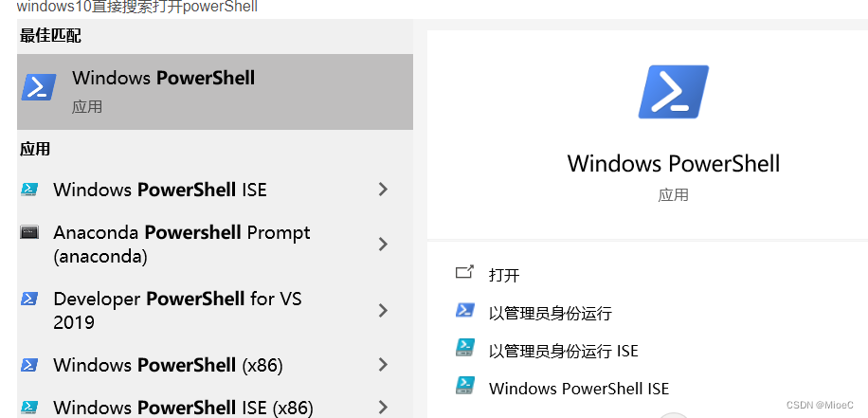Choose 以管理员身份运行 ISE action
This screenshot has height=418, width=868.
(x=564, y=351)
